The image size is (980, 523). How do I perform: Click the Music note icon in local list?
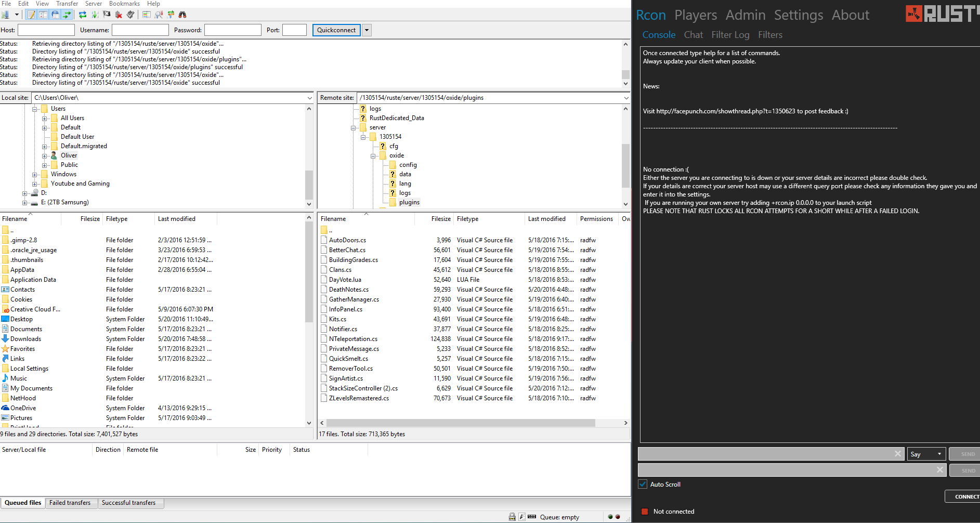click(x=5, y=378)
